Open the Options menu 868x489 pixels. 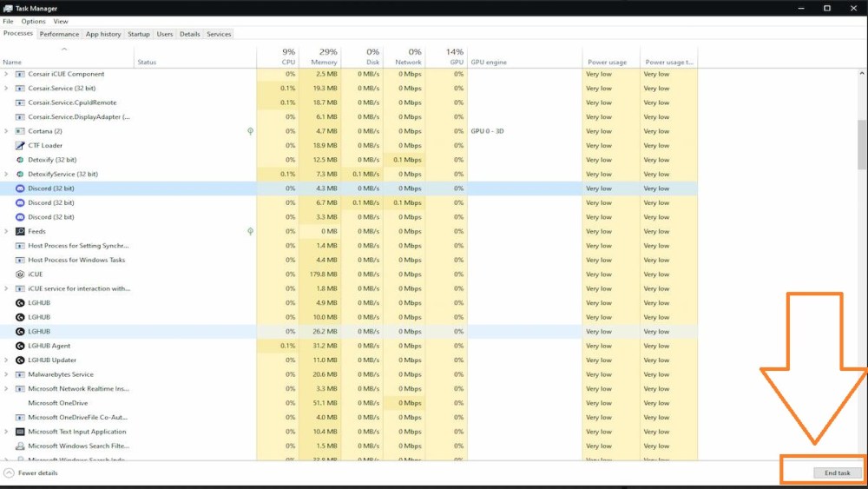click(x=34, y=21)
